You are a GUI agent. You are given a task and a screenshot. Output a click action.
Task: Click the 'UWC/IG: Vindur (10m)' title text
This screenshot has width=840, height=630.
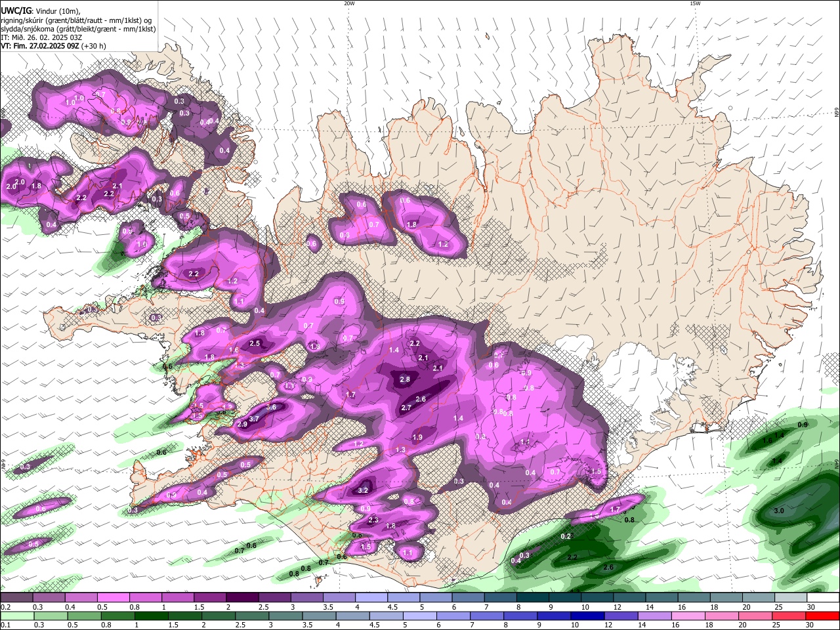coord(40,11)
